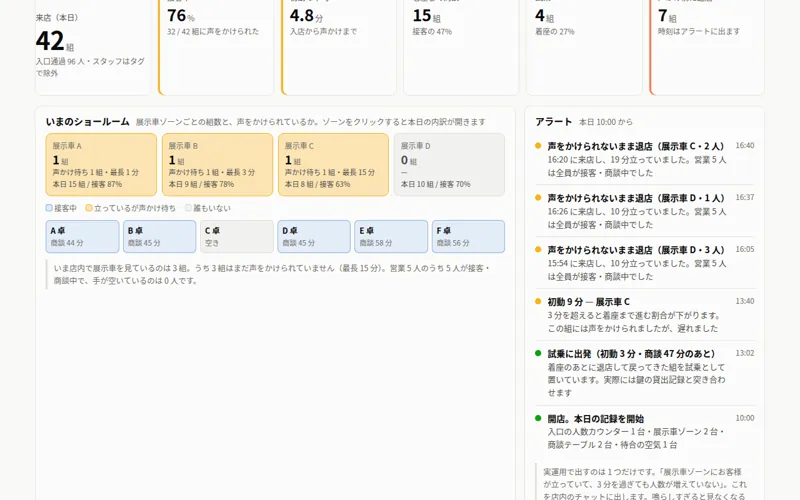Click 15:54に来店し、10分立っていました alert detail
Viewport: 800px width, 500px height.
coord(637,270)
